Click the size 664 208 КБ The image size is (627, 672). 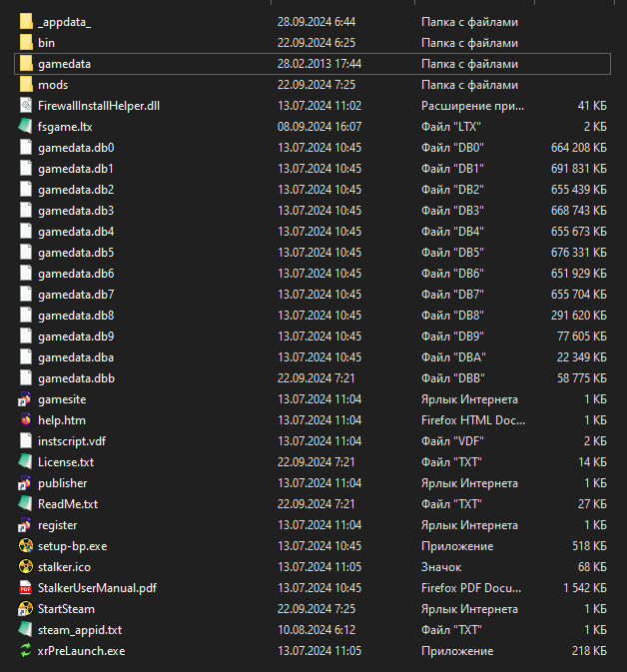(578, 148)
